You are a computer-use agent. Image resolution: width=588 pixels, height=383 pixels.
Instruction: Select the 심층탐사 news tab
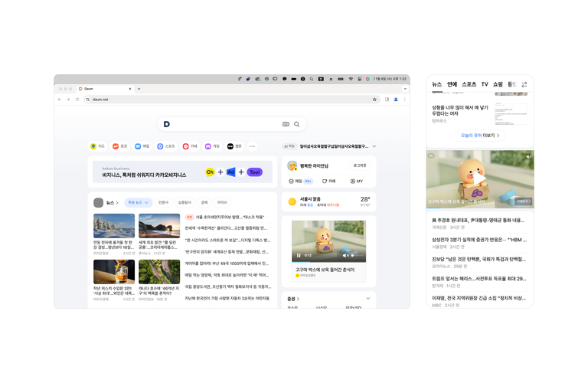[x=185, y=202]
